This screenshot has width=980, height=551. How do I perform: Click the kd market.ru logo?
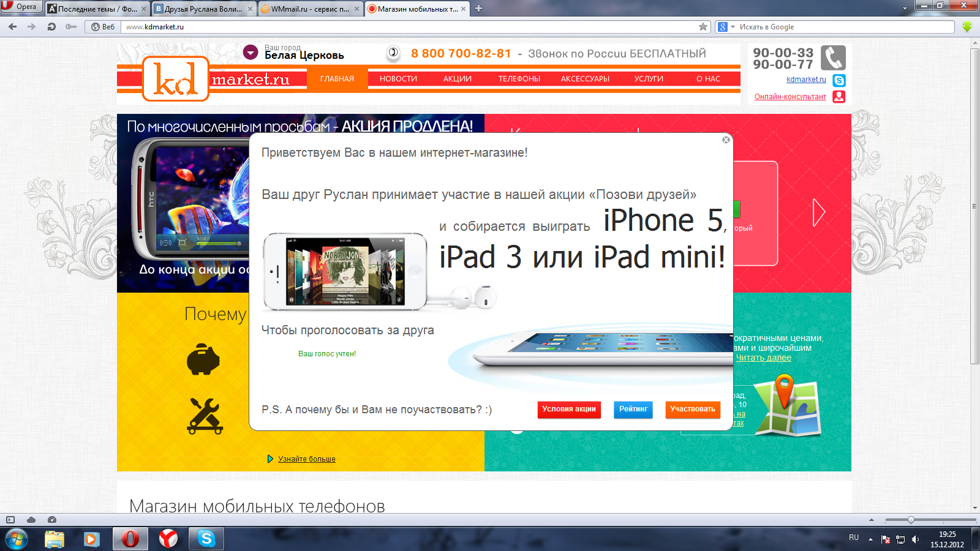coord(216,79)
